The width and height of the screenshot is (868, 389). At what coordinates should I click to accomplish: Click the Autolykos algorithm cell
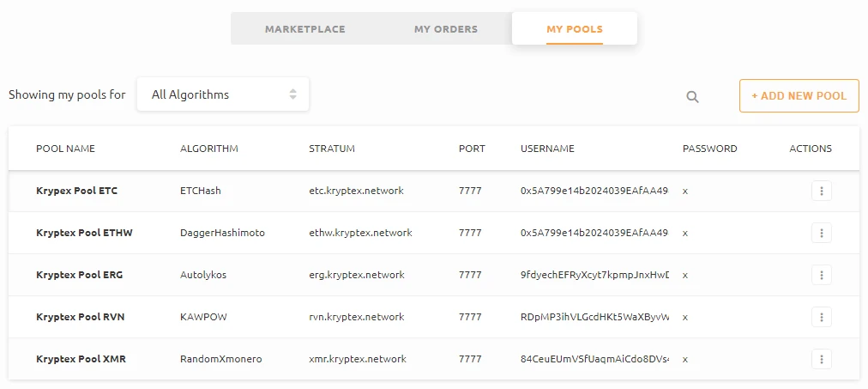pos(203,275)
